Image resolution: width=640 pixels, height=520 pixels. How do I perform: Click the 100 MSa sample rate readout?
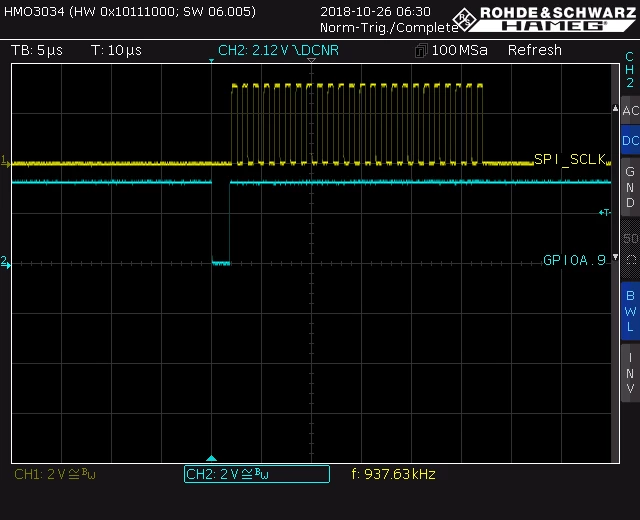[460, 50]
